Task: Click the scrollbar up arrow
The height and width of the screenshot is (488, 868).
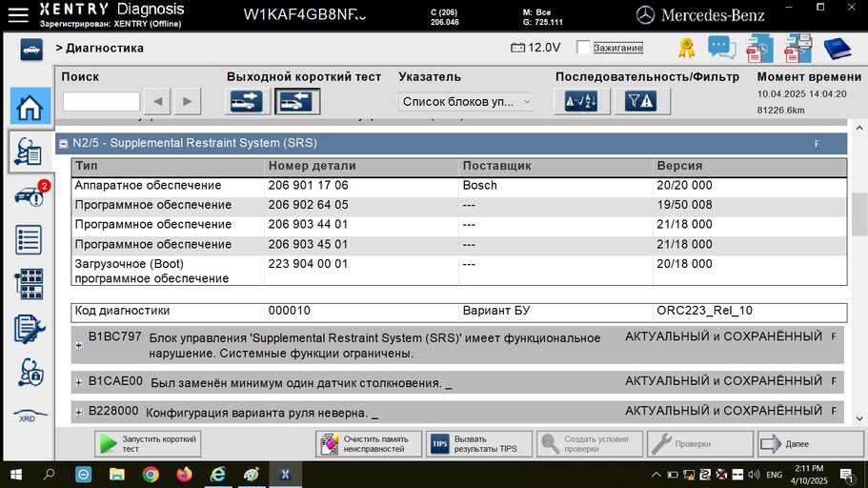Action: [x=859, y=128]
